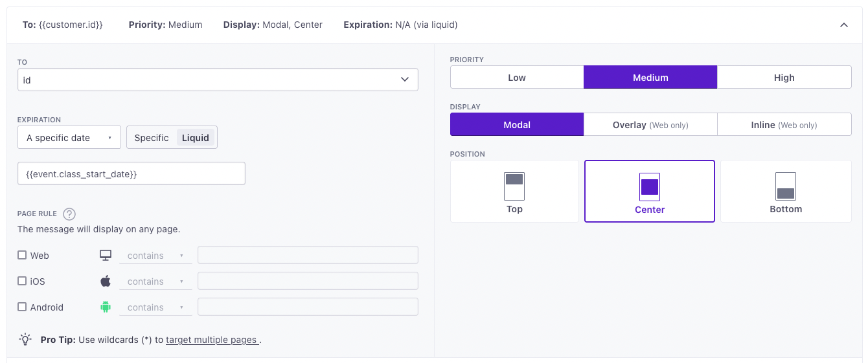This screenshot has height=363, width=868.
Task: Click the 'Priority: Medium' summary text
Action: click(x=165, y=25)
